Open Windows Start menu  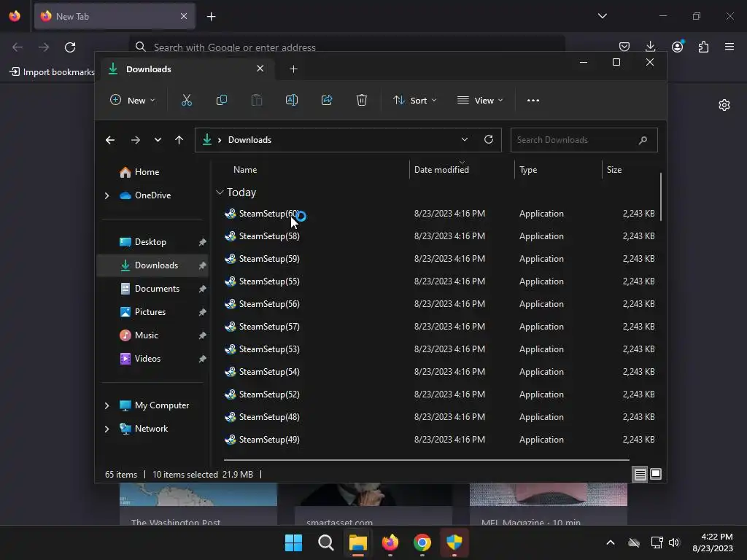(293, 542)
